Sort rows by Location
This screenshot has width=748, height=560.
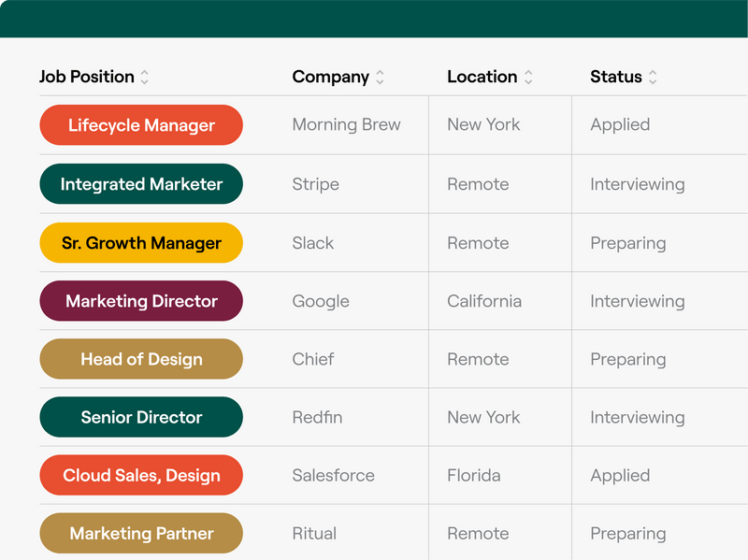pyautogui.click(x=529, y=78)
